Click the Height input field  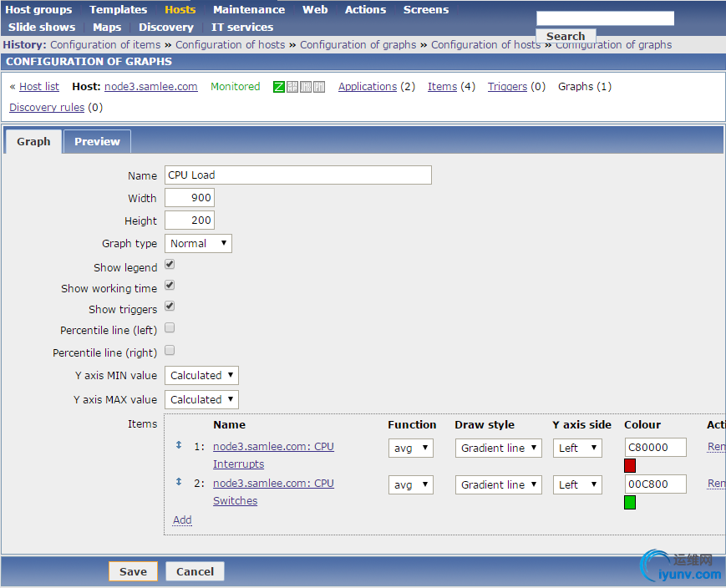point(190,220)
